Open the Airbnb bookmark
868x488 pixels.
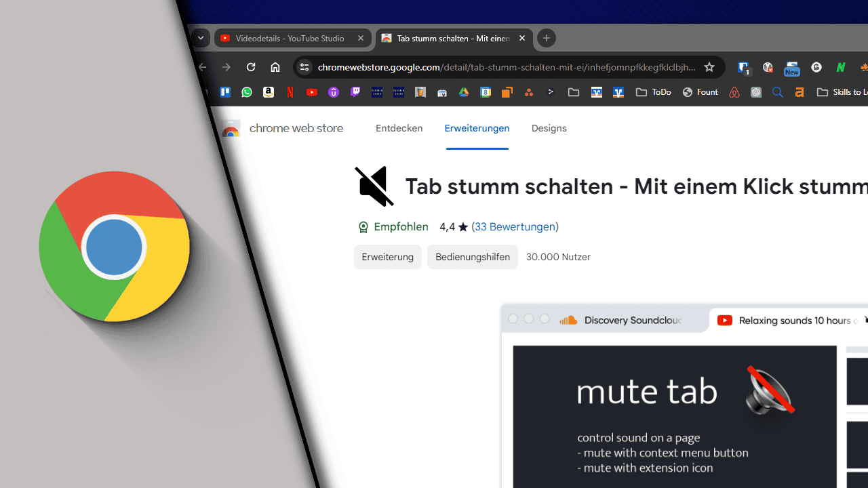pos(734,92)
